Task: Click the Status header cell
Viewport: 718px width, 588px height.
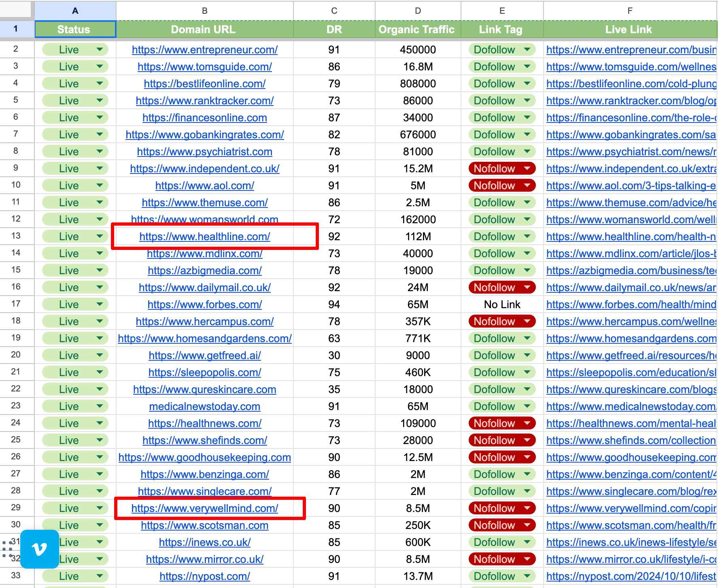Action: [75, 29]
